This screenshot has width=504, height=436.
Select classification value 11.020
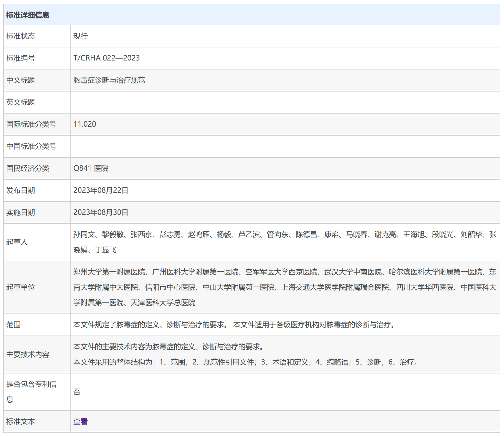pyautogui.click(x=85, y=124)
